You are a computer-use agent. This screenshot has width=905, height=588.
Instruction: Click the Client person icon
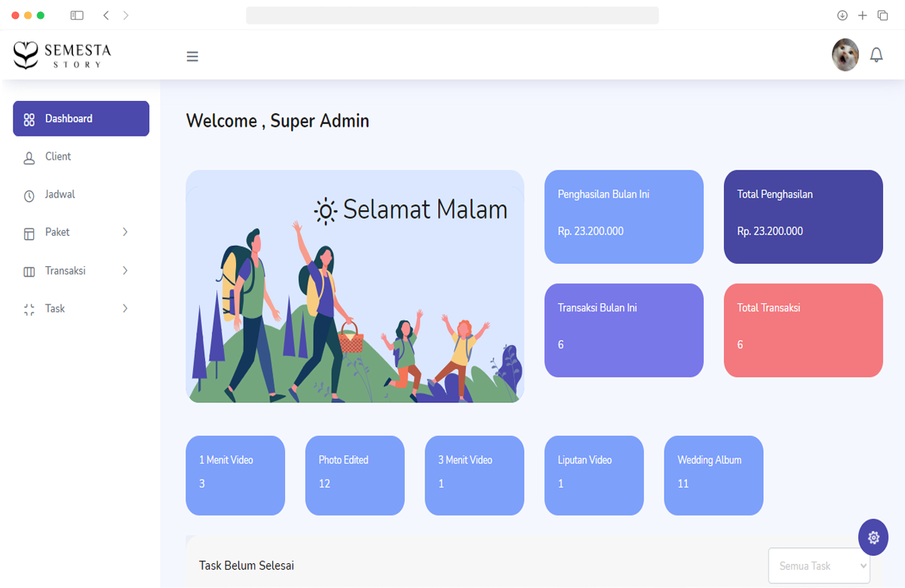pyautogui.click(x=29, y=158)
